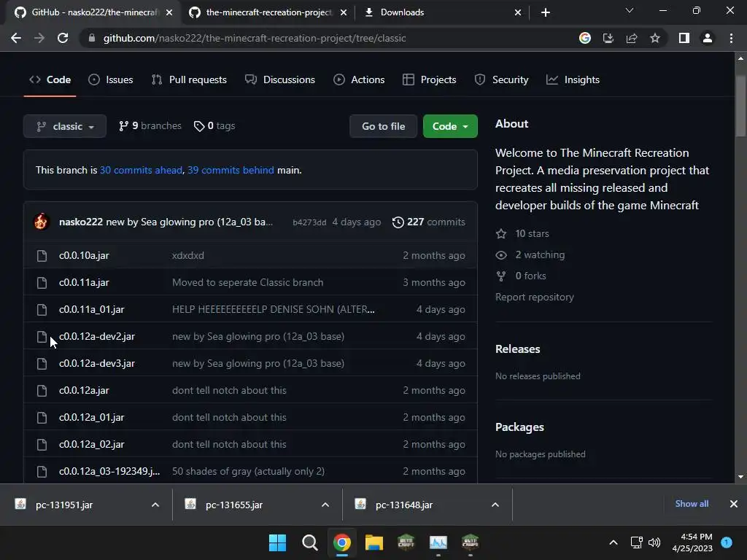Expand options for pc-131655.jar download
Image resolution: width=747 pixels, height=560 pixels.
click(325, 505)
